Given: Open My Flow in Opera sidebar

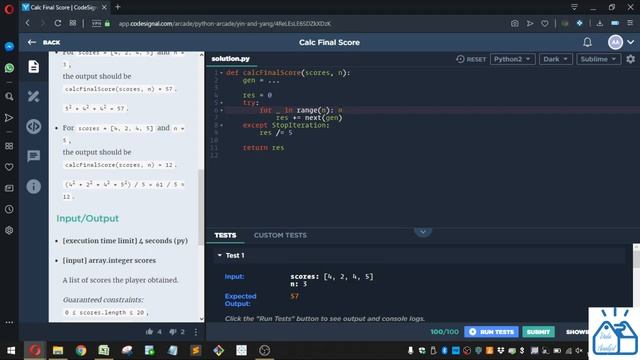Looking at the screenshot, I should click(x=9, y=118).
